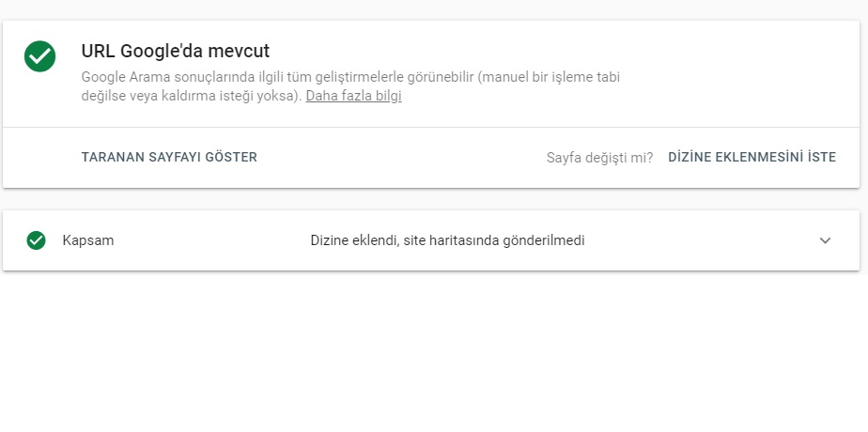Open the 'Daha fazla bilgi' link
The height and width of the screenshot is (432, 868).
click(x=354, y=96)
